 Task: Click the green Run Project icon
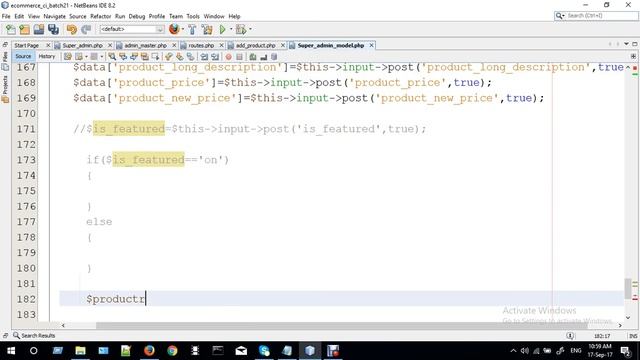tap(222, 29)
